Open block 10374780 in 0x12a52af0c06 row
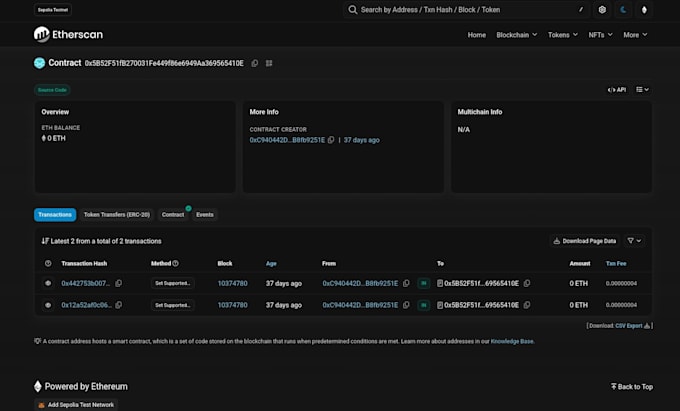The width and height of the screenshot is (680, 411). pyautogui.click(x=232, y=305)
